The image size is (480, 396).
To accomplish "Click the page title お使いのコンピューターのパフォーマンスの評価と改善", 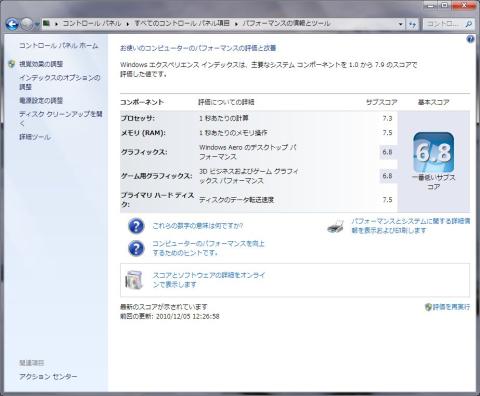I will (198, 48).
